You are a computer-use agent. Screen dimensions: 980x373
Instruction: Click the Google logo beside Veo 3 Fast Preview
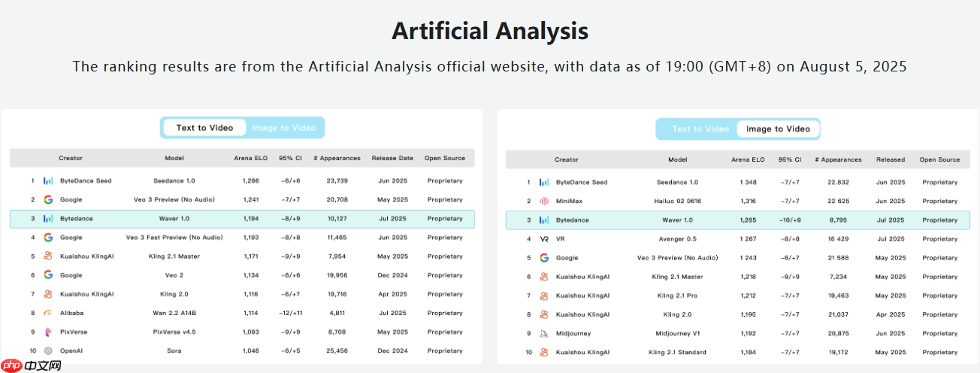[48, 237]
